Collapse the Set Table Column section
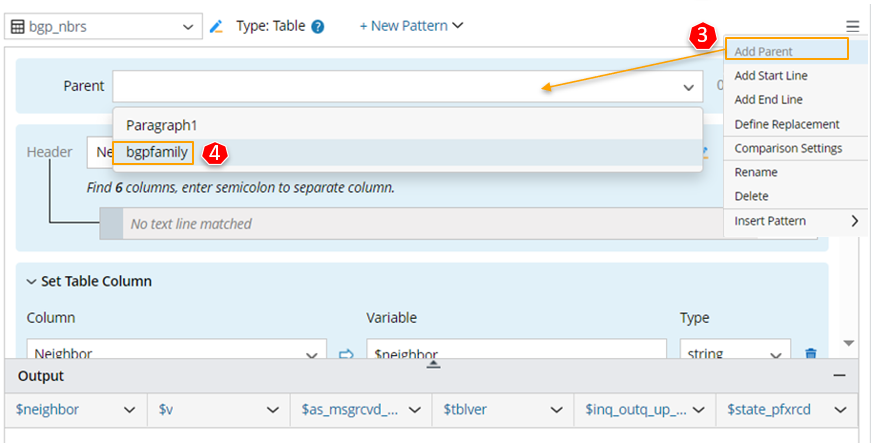Screen dimensions: 871x446 click(x=31, y=282)
